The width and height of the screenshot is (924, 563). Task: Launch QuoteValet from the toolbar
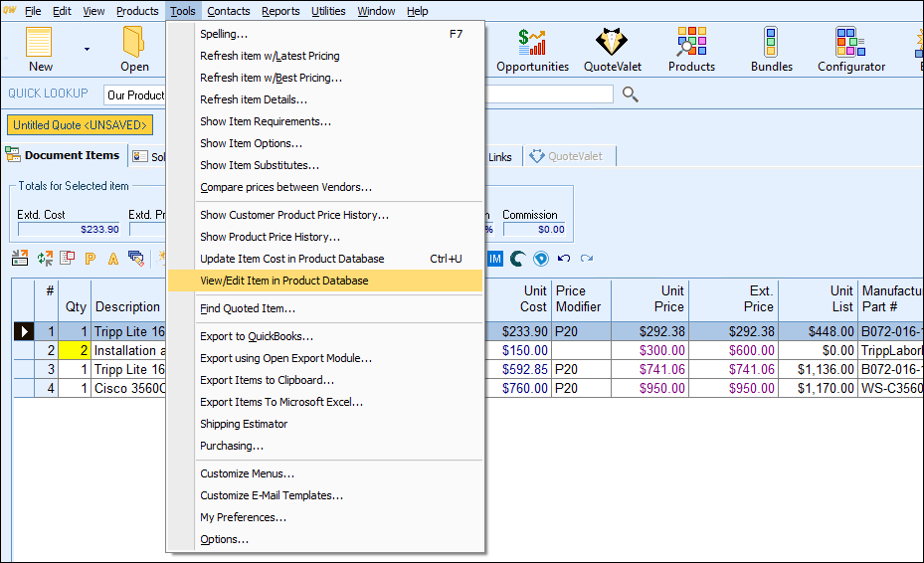(x=612, y=48)
